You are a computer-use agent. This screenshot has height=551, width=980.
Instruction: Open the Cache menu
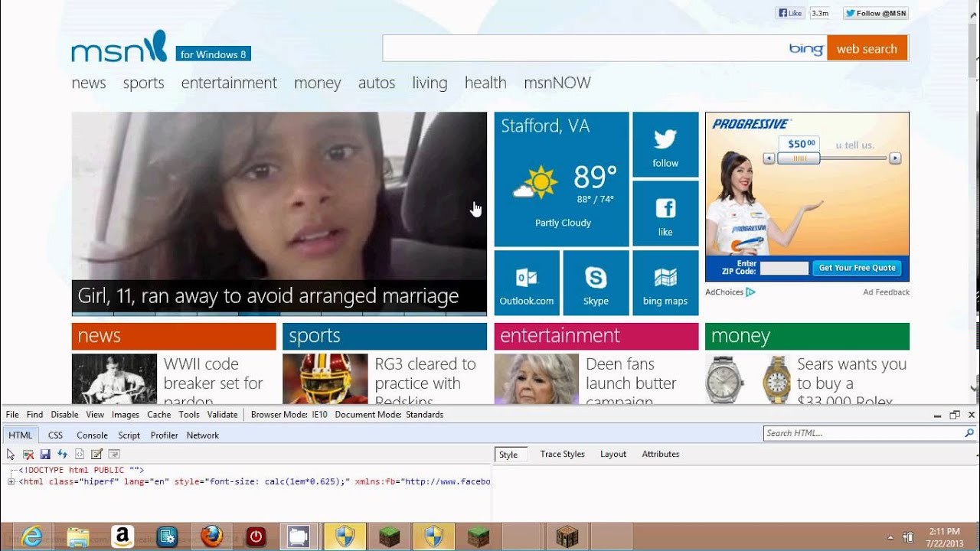pos(159,414)
